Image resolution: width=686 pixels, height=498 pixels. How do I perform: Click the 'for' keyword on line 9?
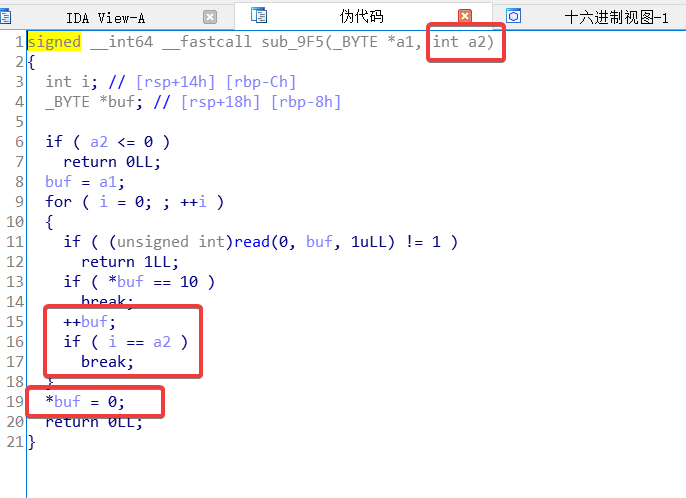[x=58, y=201]
